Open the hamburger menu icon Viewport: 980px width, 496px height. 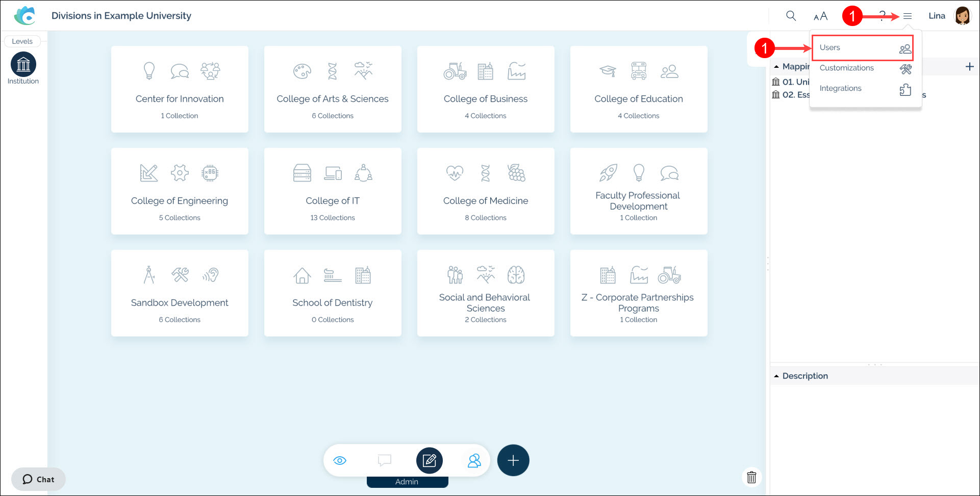(x=907, y=16)
